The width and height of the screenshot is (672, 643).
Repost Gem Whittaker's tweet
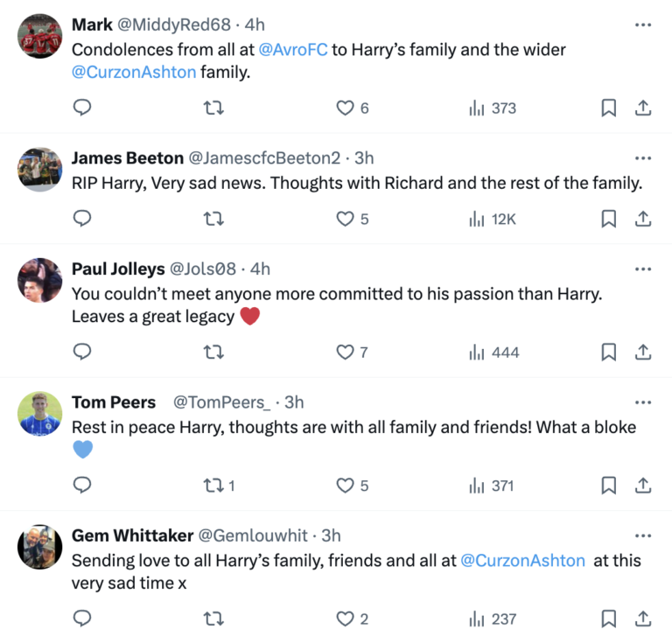point(213,619)
